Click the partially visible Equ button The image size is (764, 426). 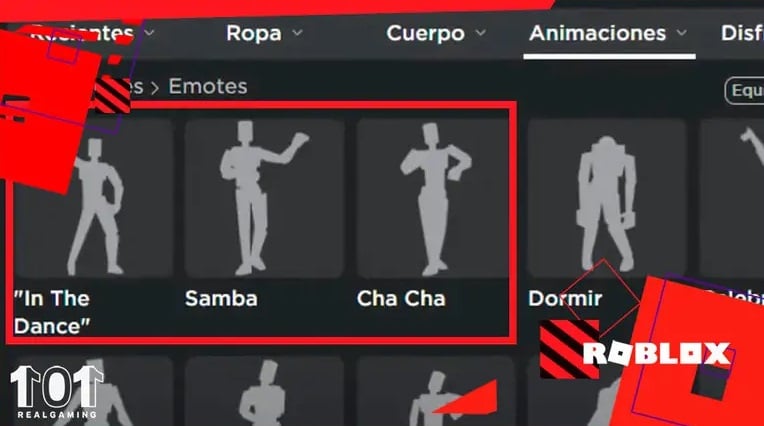tap(745, 91)
